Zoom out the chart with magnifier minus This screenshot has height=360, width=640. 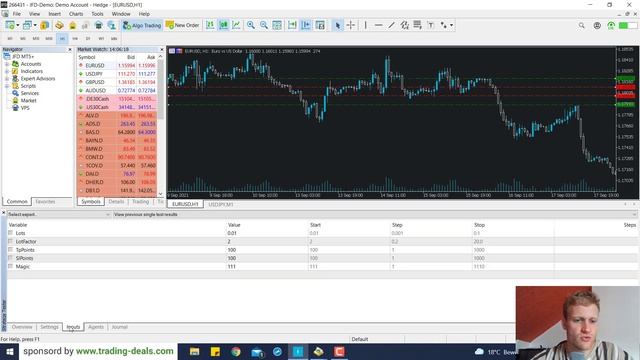pos(264,25)
